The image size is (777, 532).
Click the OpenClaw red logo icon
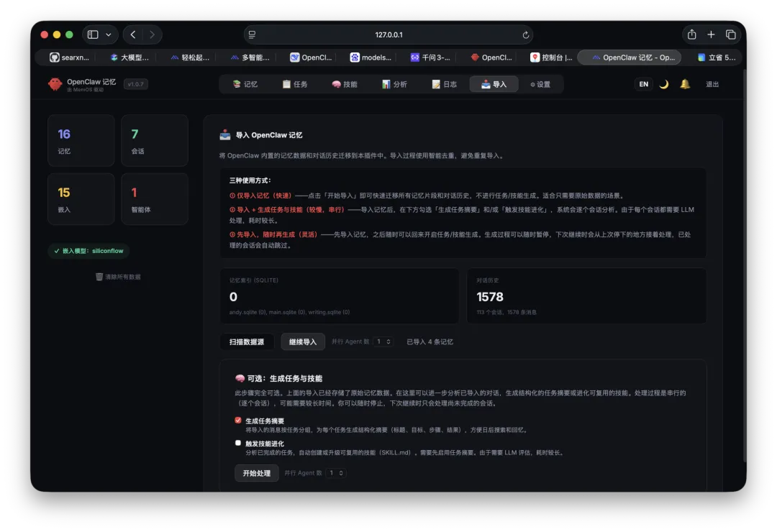(55, 84)
